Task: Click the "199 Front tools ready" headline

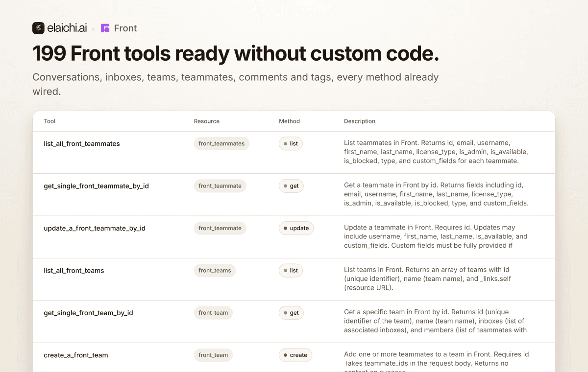Action: pos(236,53)
